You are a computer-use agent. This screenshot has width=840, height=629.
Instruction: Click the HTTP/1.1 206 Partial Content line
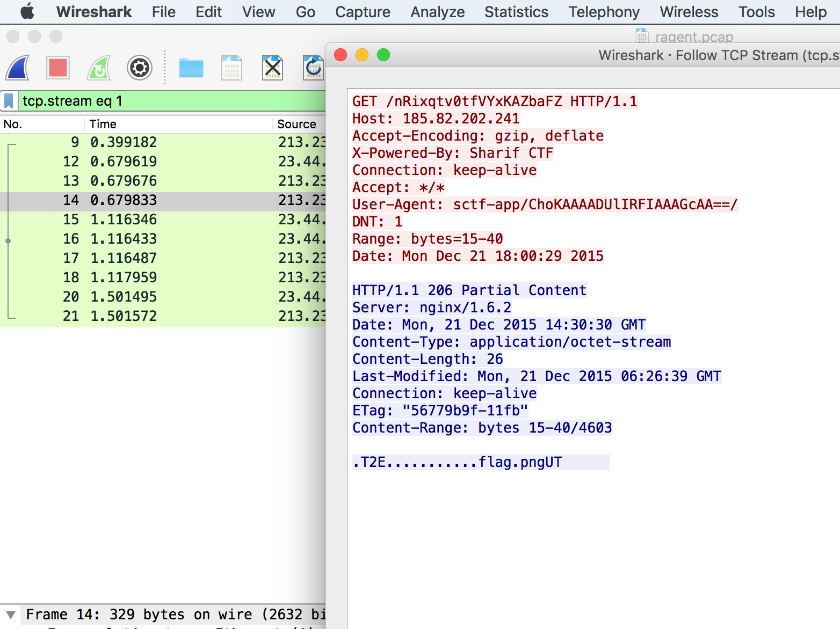469,290
